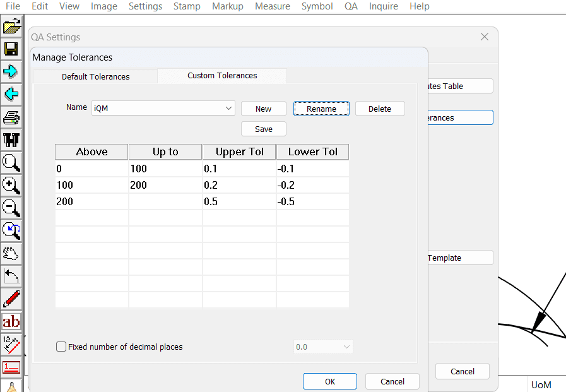Select the Print icon
The height and width of the screenshot is (392, 566).
(x=11, y=117)
